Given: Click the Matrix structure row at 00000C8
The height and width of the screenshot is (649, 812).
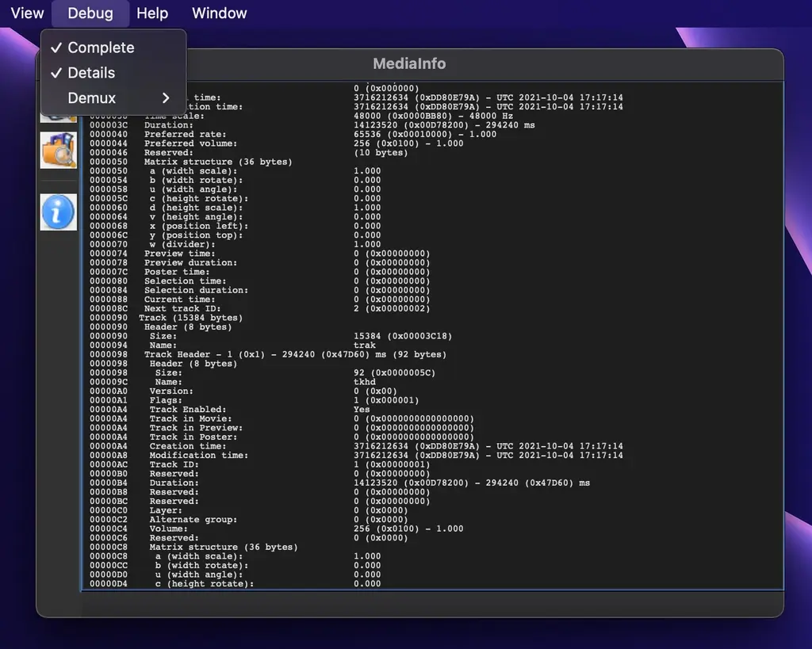Looking at the screenshot, I should pyautogui.click(x=193, y=548).
